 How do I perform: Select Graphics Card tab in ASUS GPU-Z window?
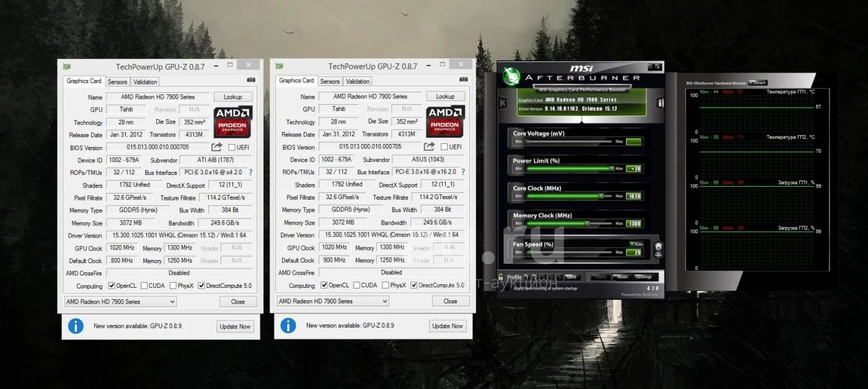pos(296,81)
